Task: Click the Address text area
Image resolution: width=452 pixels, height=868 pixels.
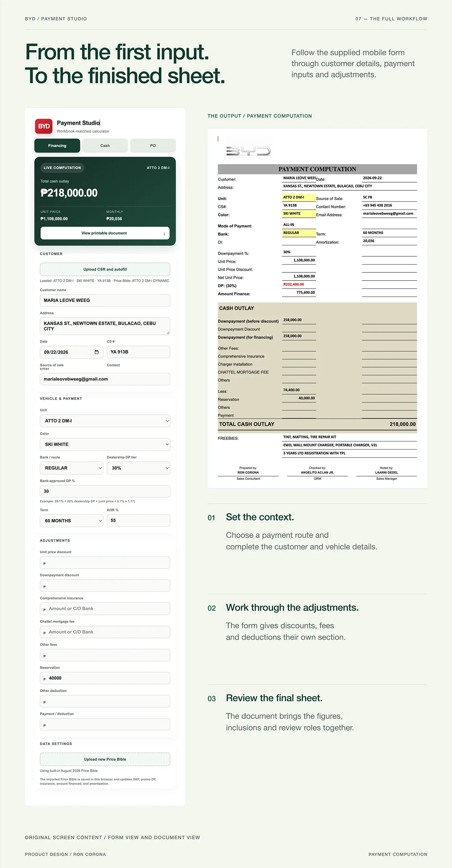Action: click(x=105, y=326)
